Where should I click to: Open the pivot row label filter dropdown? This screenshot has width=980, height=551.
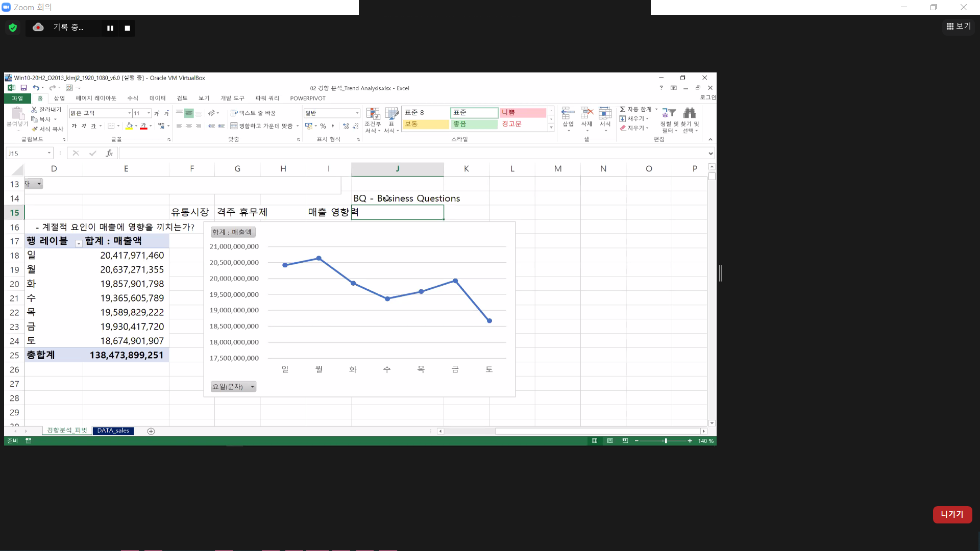click(79, 244)
